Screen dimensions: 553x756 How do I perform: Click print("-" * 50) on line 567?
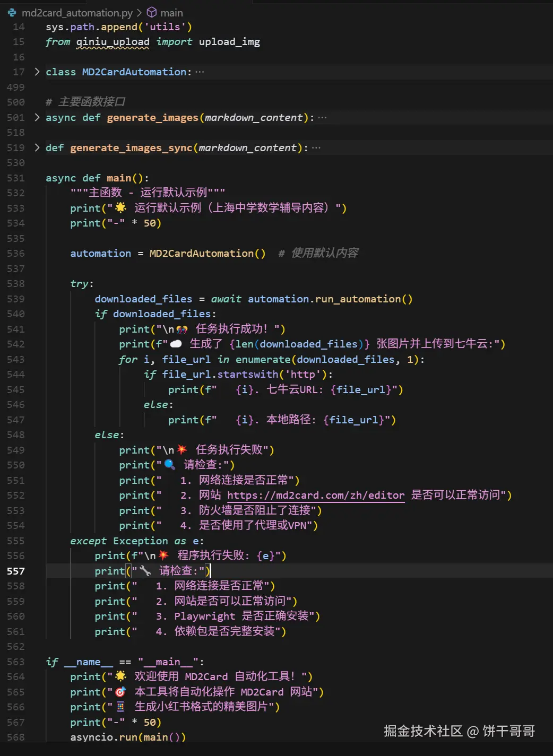[116, 722]
